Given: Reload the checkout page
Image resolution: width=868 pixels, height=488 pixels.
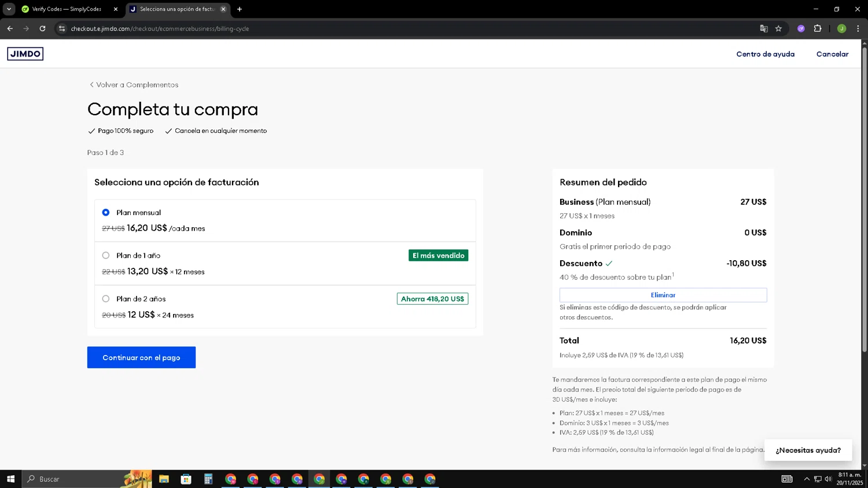Looking at the screenshot, I should [x=42, y=28].
